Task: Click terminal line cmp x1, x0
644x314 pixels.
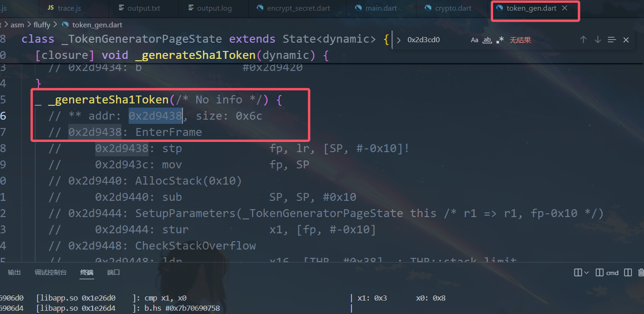Action: (165, 298)
